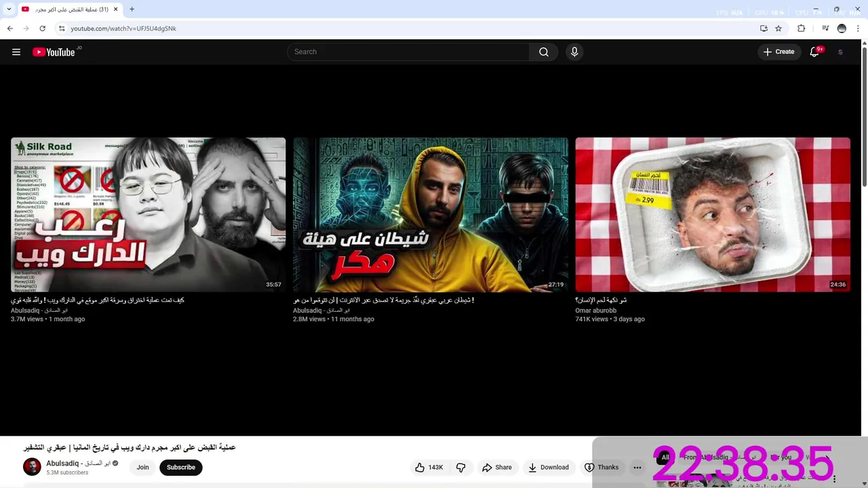Click the 741K views video title
Image resolution: width=868 pixels, height=488 pixels.
click(x=601, y=300)
